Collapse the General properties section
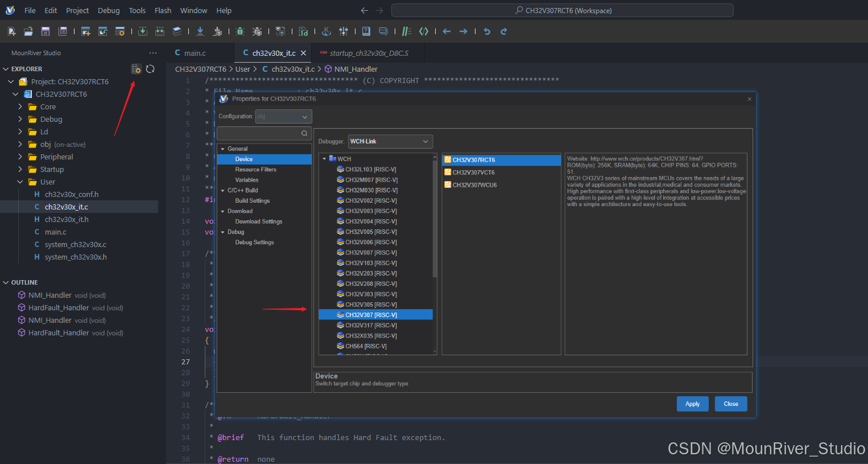The height and width of the screenshot is (464, 868). [x=223, y=149]
